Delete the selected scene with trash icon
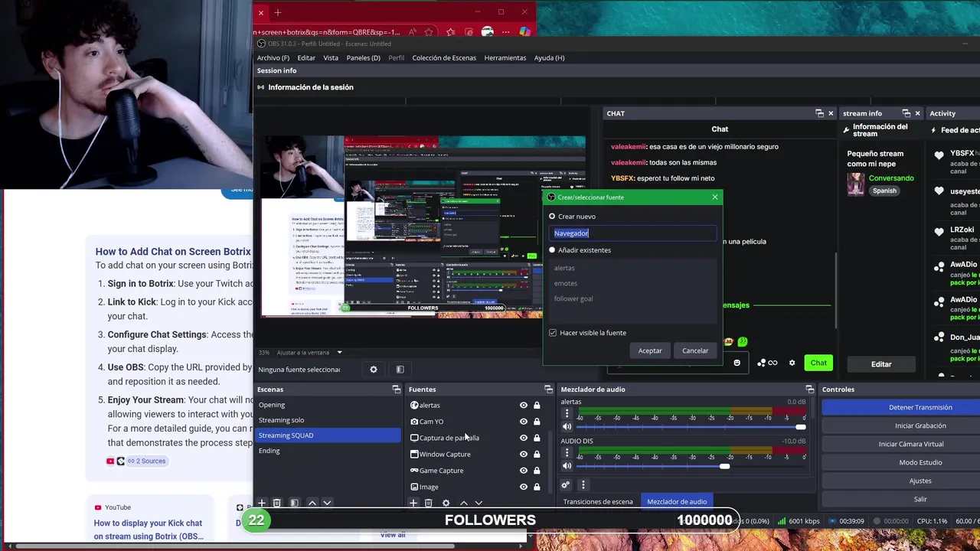980x551 pixels. point(277,503)
